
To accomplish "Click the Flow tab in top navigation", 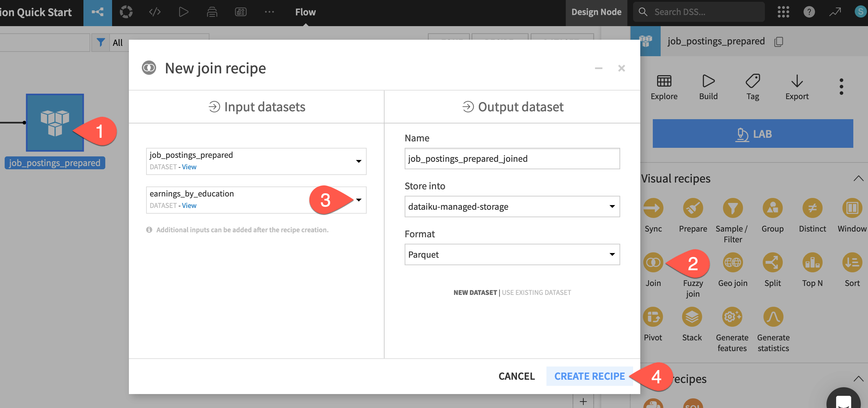I will coord(305,11).
